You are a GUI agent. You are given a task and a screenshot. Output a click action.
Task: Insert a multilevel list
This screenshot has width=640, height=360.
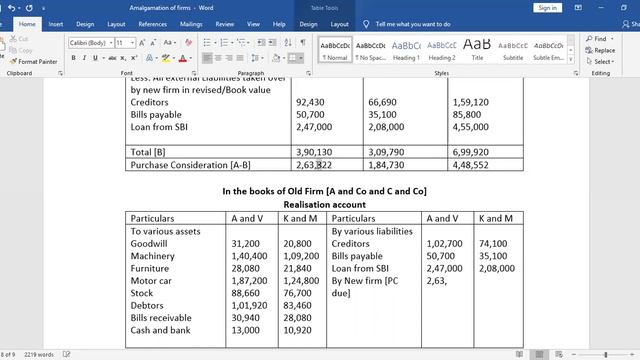[241, 42]
